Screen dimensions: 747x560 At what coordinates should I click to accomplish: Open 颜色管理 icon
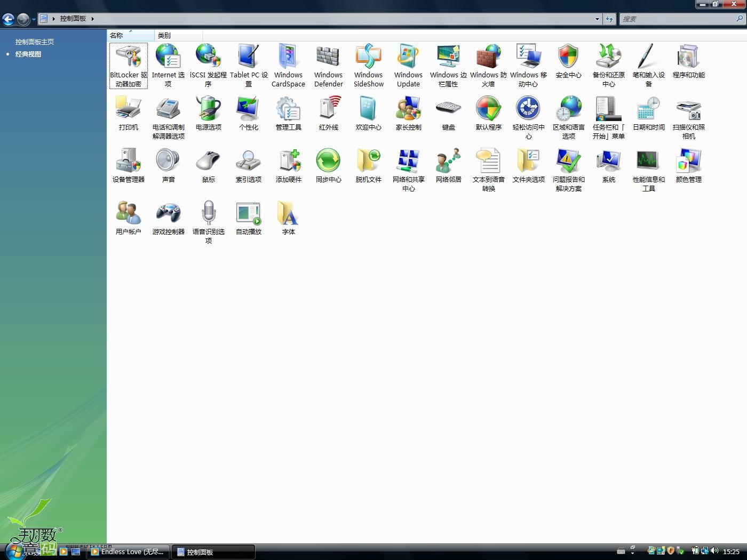tap(689, 161)
